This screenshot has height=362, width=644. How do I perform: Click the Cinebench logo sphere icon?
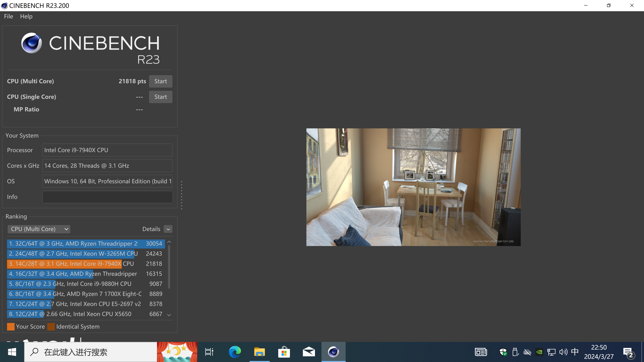(32, 43)
